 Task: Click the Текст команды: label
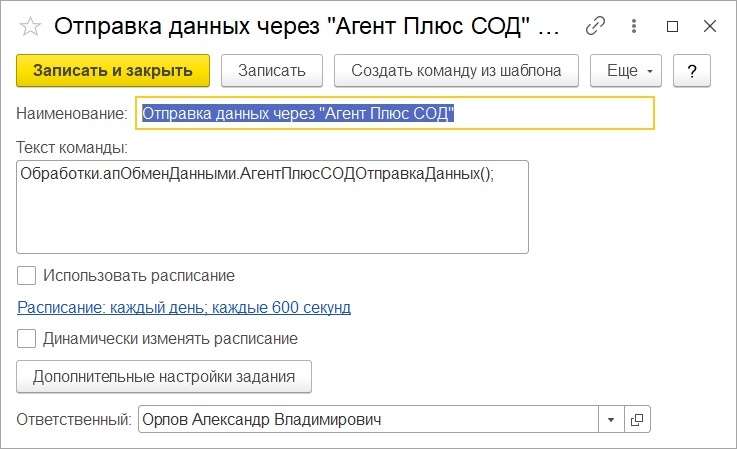[72, 148]
